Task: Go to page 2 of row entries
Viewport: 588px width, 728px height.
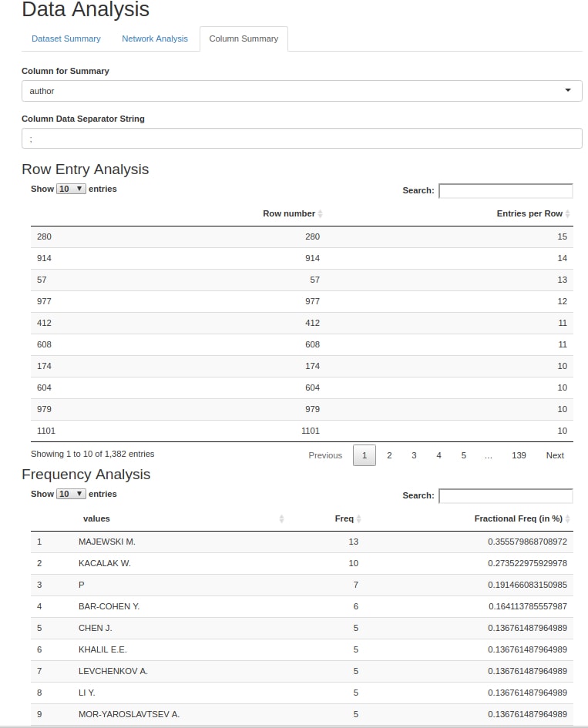Action: [389, 455]
